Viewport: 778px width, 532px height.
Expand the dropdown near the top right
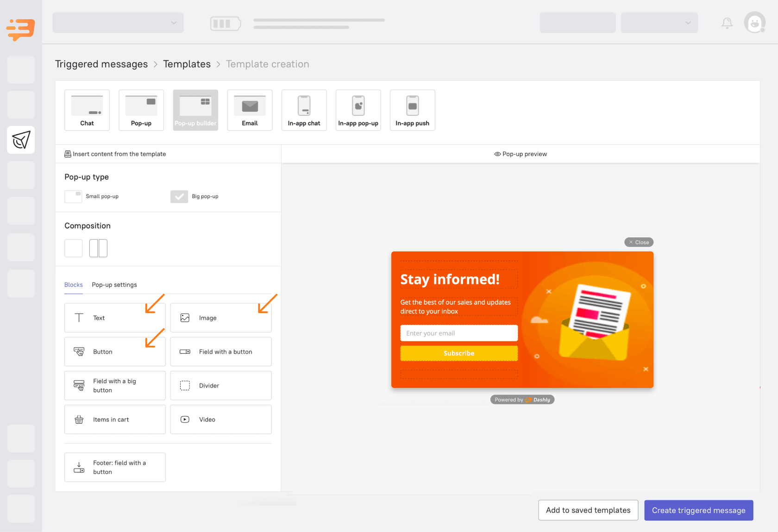click(x=659, y=22)
